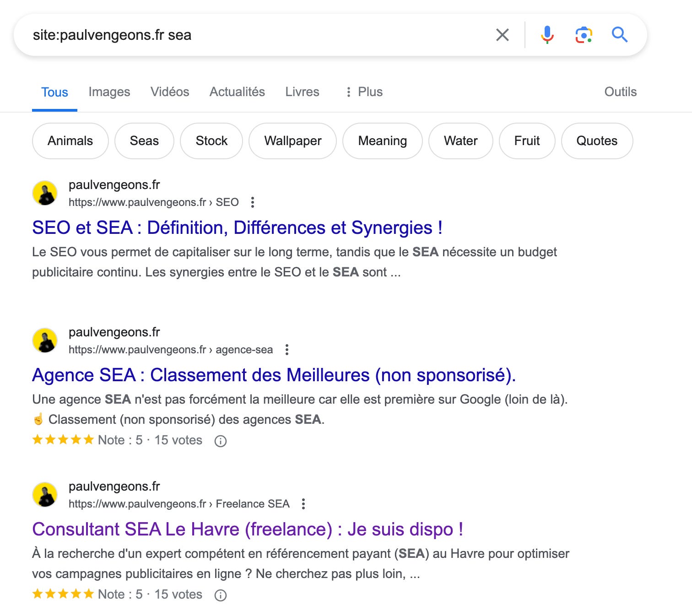Image resolution: width=692 pixels, height=616 pixels.
Task: Open the three-dot menu on the SEO et SEA result
Action: tap(253, 201)
